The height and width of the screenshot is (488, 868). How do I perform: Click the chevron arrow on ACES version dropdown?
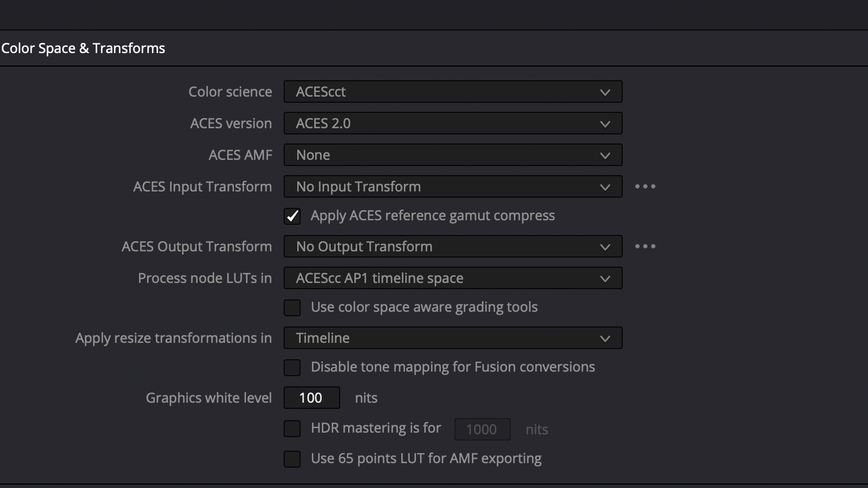click(605, 124)
